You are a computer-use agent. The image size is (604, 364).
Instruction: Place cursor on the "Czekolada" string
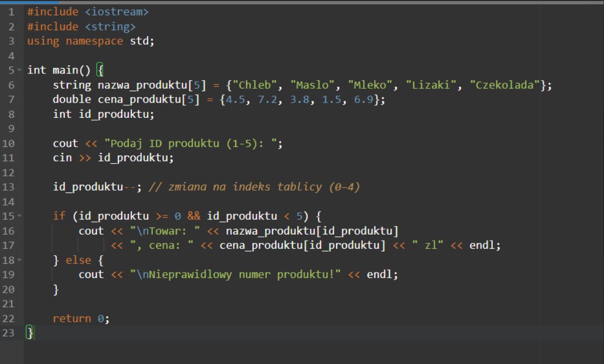click(505, 85)
